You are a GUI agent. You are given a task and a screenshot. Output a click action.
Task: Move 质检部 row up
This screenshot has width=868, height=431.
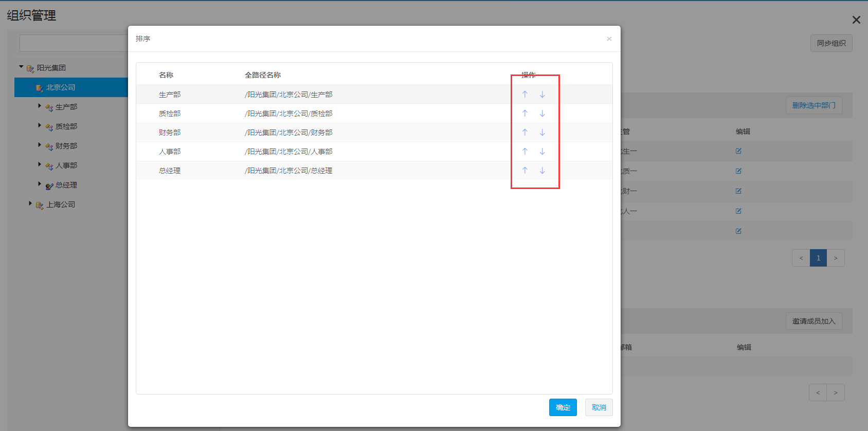pos(525,114)
